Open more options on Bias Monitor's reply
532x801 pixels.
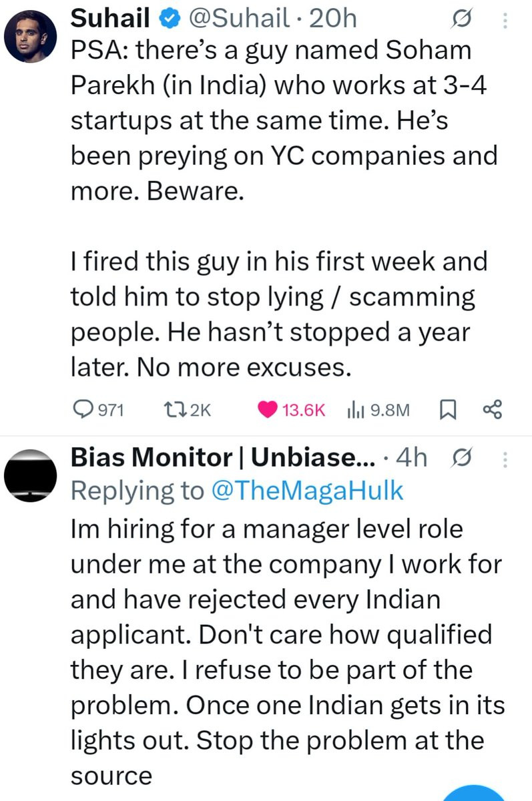pos(505,459)
